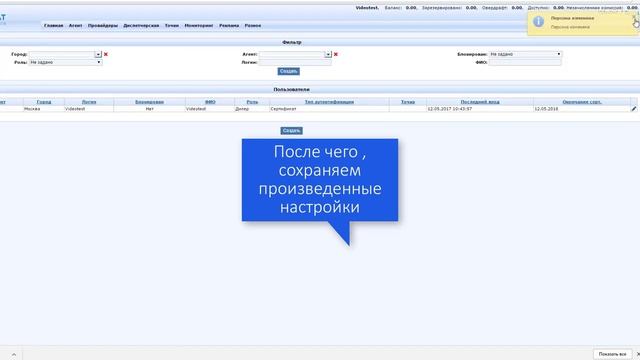Sort users by ФИО column
The image size is (640, 360).
210,102
